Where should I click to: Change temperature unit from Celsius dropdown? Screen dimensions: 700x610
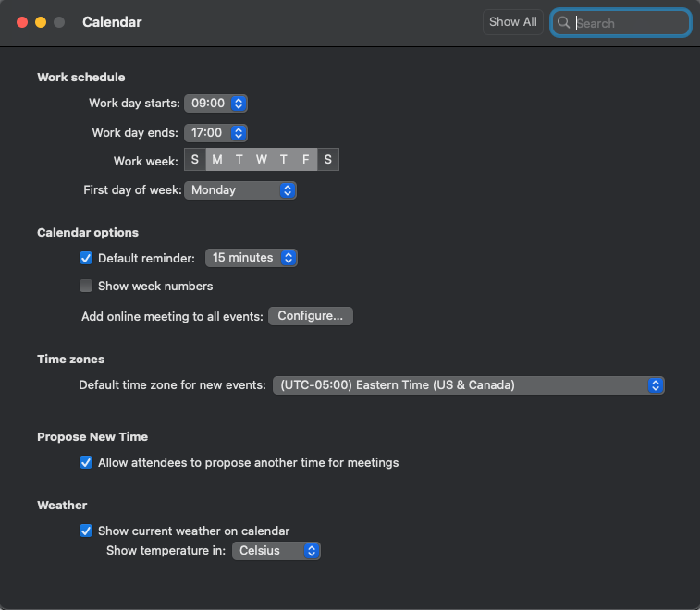point(276,551)
